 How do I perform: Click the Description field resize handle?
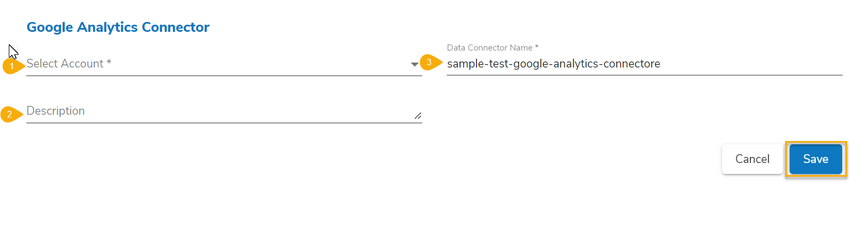tap(418, 116)
